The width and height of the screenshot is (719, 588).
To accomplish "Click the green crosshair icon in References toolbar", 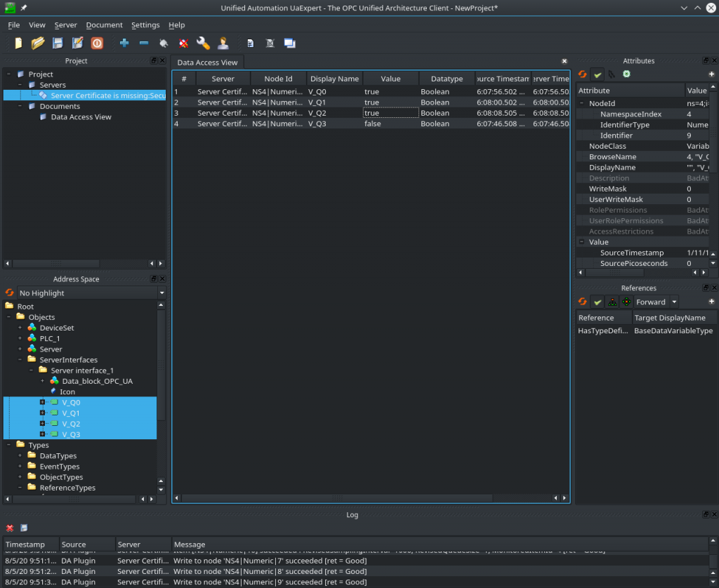I will [x=626, y=302].
